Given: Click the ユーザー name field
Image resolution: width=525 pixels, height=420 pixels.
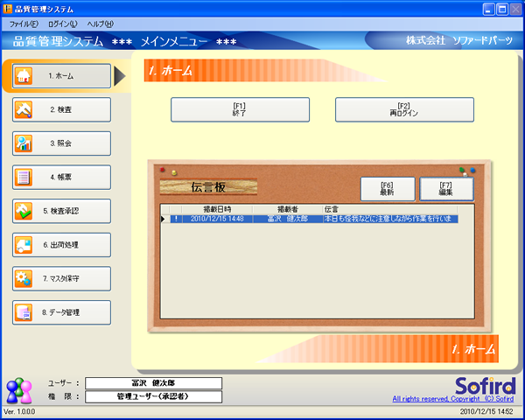Looking at the screenshot, I should coord(153,383).
